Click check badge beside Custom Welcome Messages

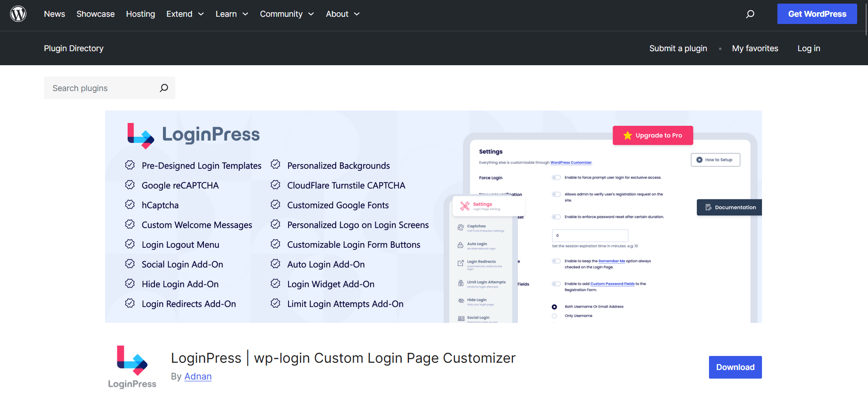click(130, 224)
